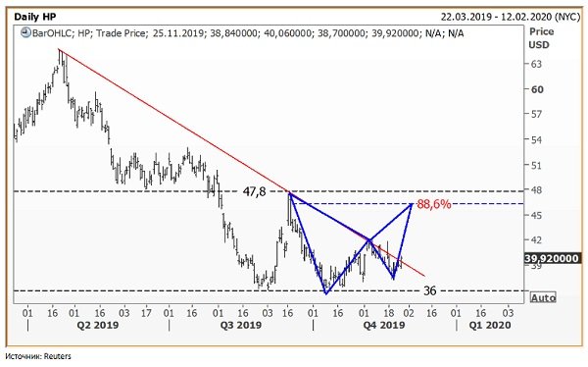This screenshot has height=367, width=588.
Task: Click the clock icon before BarOHLC
Action: pos(25,33)
